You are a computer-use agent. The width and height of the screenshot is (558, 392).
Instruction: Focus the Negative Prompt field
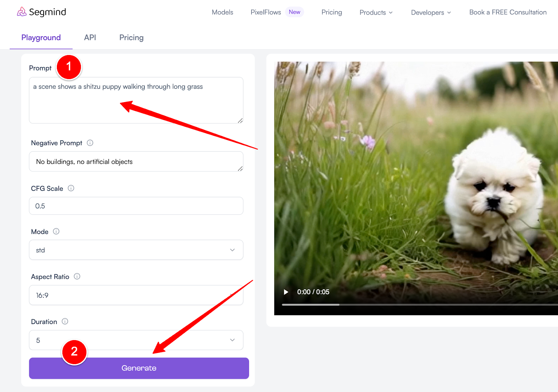136,161
